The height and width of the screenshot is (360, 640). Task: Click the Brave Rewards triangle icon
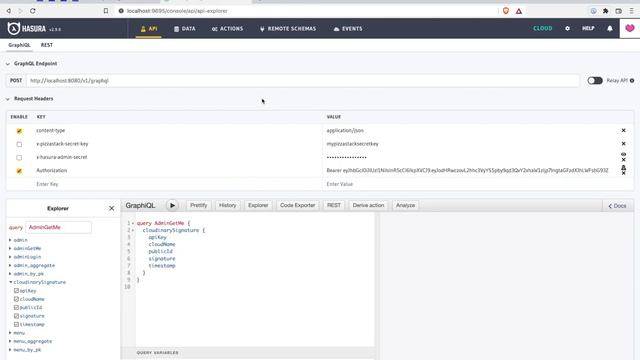pyautogui.click(x=519, y=11)
